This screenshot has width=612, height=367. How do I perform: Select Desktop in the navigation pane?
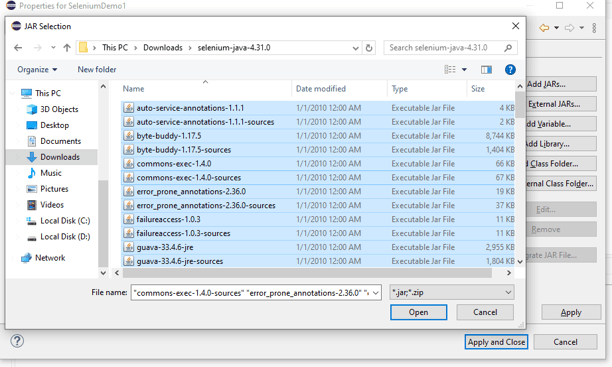[x=54, y=125]
